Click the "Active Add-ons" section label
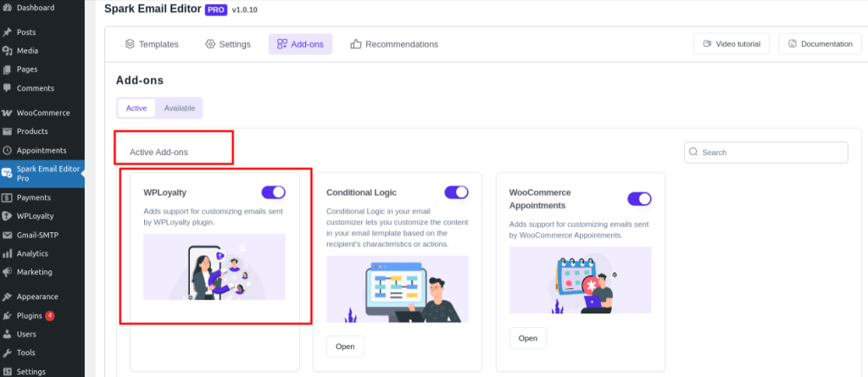Screen dimensions: 868x377 point(159,152)
